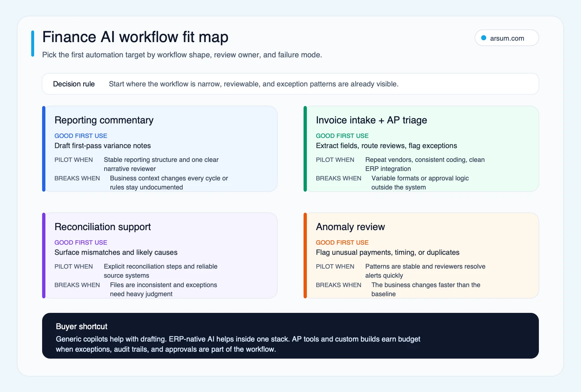581x392 pixels.
Task: Click 'Extract fields, route reviews, flag exceptions'
Action: [x=386, y=146]
